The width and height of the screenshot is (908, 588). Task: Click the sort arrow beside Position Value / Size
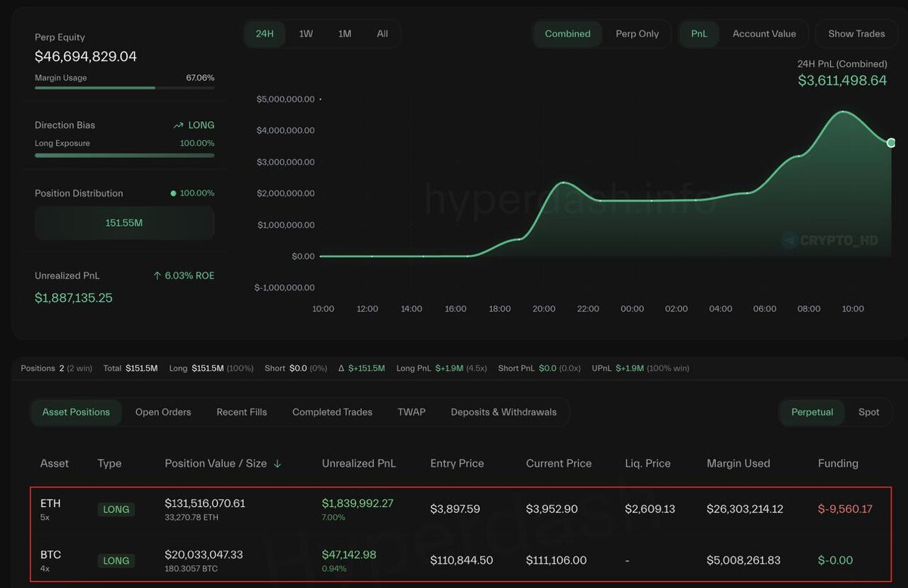(x=277, y=464)
